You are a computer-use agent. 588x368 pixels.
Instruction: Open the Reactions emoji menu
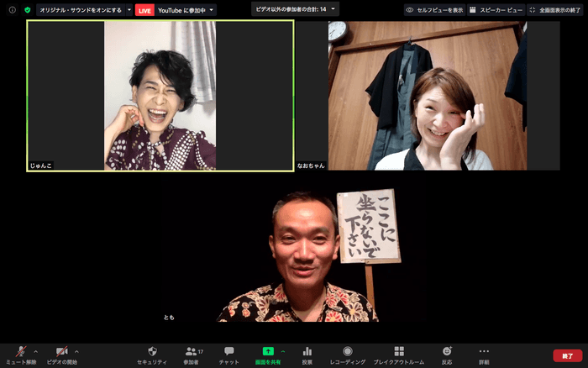447,354
